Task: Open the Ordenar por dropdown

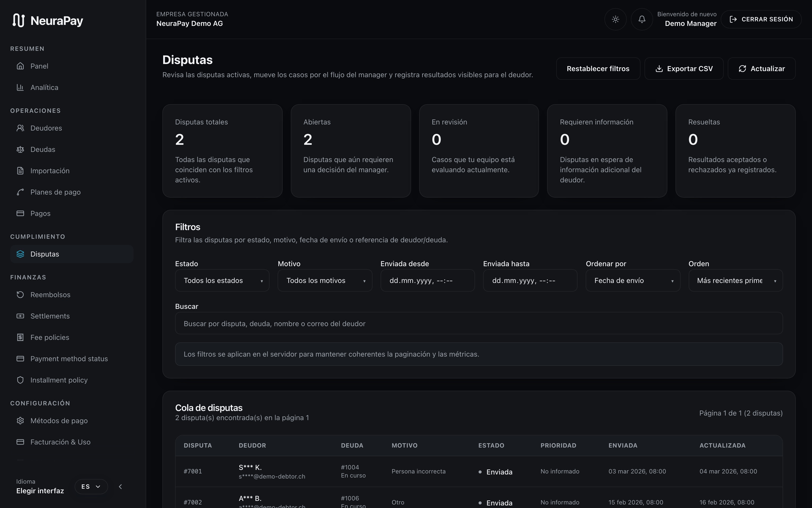Action: pos(633,280)
